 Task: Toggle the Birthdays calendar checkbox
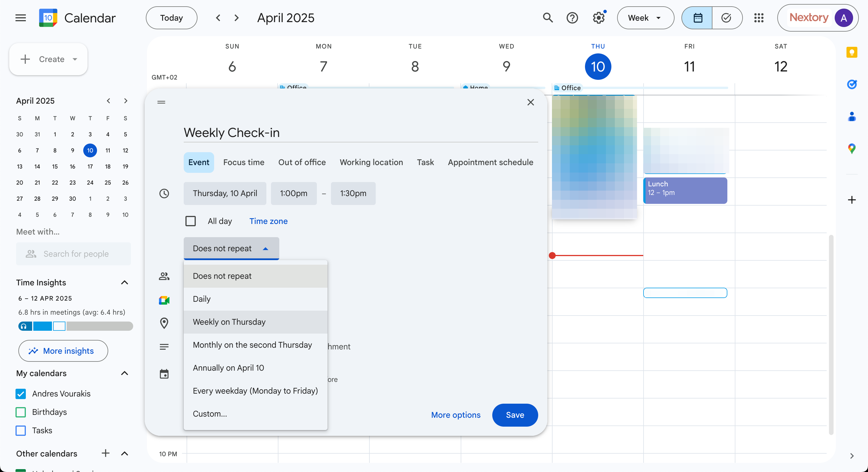tap(21, 412)
